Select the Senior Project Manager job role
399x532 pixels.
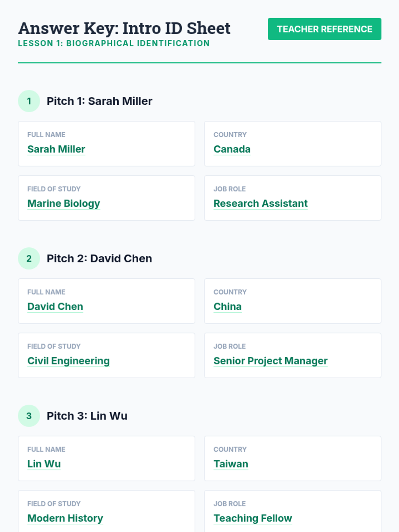(x=270, y=361)
